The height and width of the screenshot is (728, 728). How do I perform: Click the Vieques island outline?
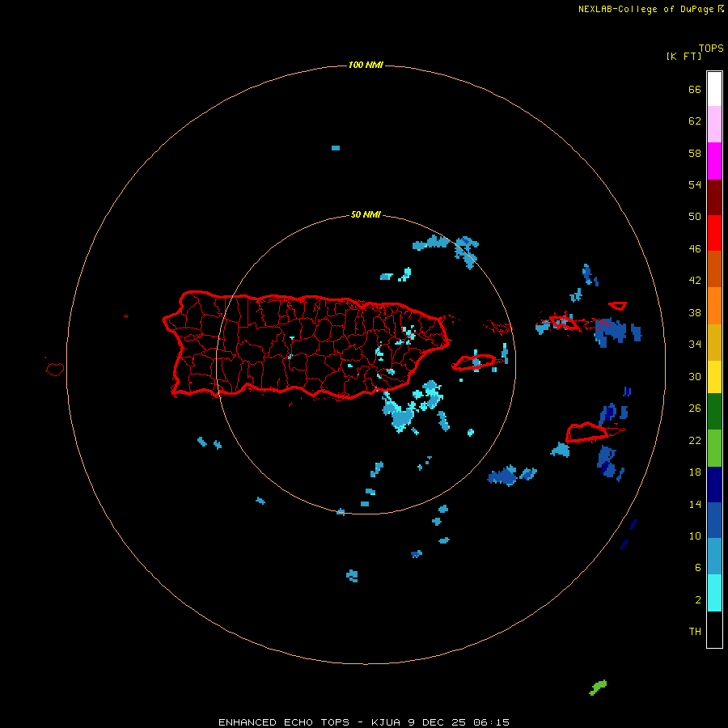(x=474, y=362)
